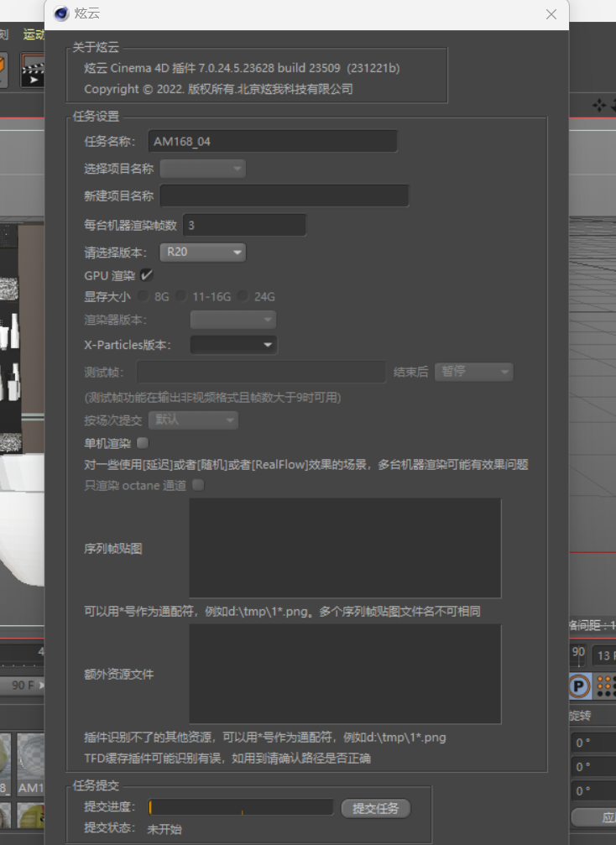
Task: Click the 额外资源文件 list box
Action: click(345, 674)
